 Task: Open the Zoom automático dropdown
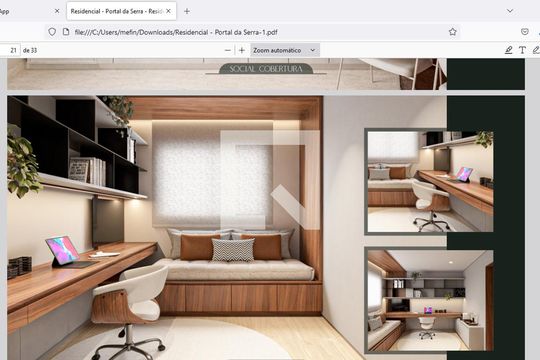[x=285, y=50]
